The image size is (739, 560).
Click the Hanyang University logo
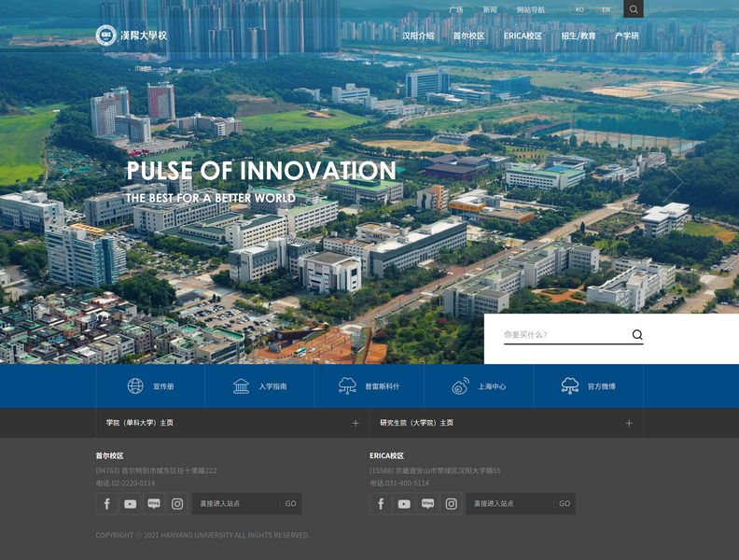point(132,35)
